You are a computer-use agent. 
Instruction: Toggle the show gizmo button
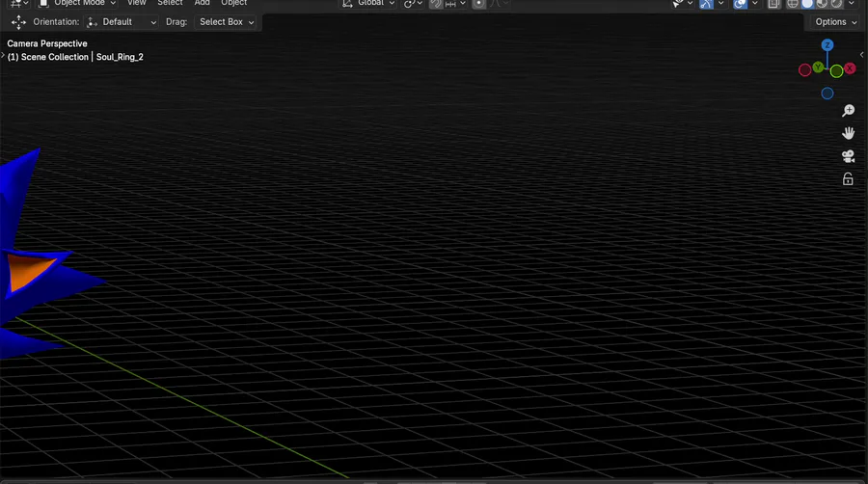pos(706,3)
